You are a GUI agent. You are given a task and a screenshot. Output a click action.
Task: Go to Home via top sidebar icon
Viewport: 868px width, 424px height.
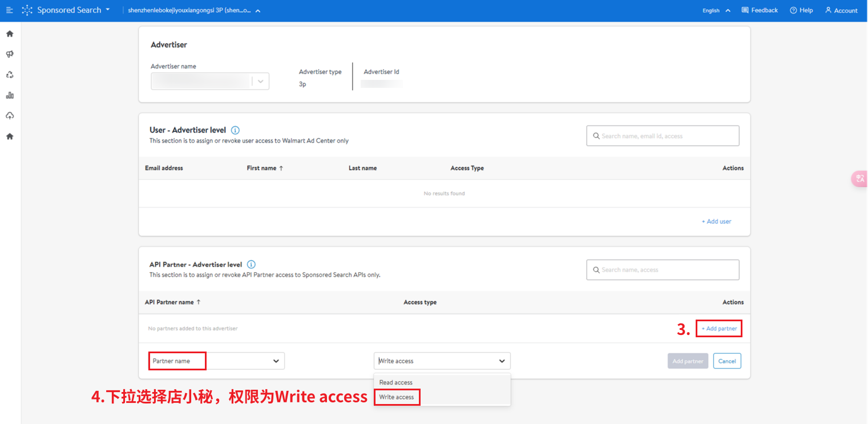tap(10, 34)
